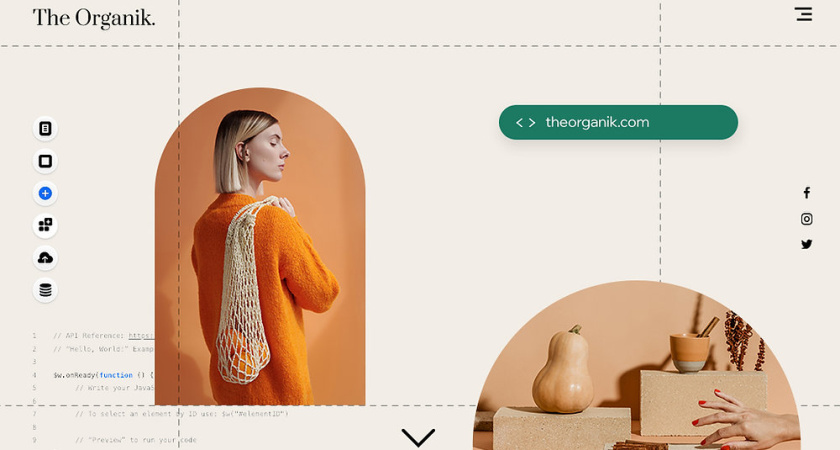840x450 pixels.
Task: Click the blue Add plus icon
Action: (45, 193)
